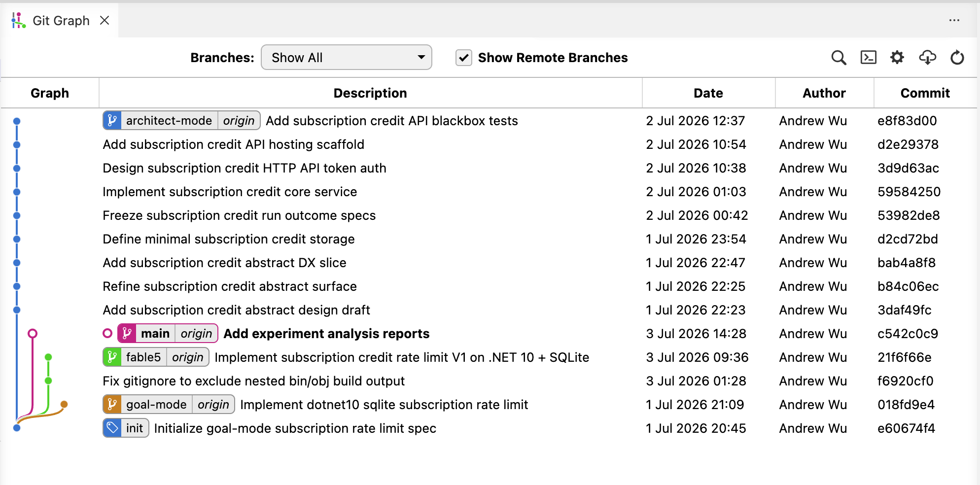The width and height of the screenshot is (980, 485).
Task: Select commit 'Initialize goal-mode subscription rate limit spec'
Action: (x=295, y=428)
